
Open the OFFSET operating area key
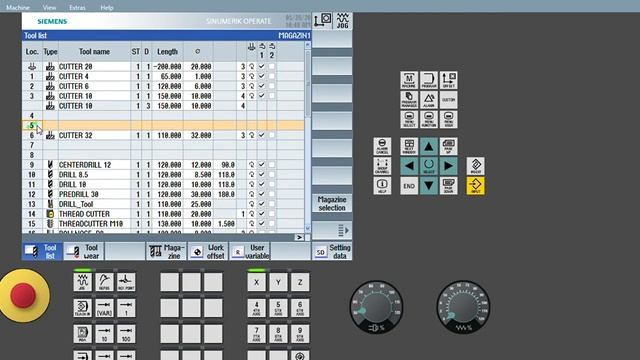click(x=448, y=80)
